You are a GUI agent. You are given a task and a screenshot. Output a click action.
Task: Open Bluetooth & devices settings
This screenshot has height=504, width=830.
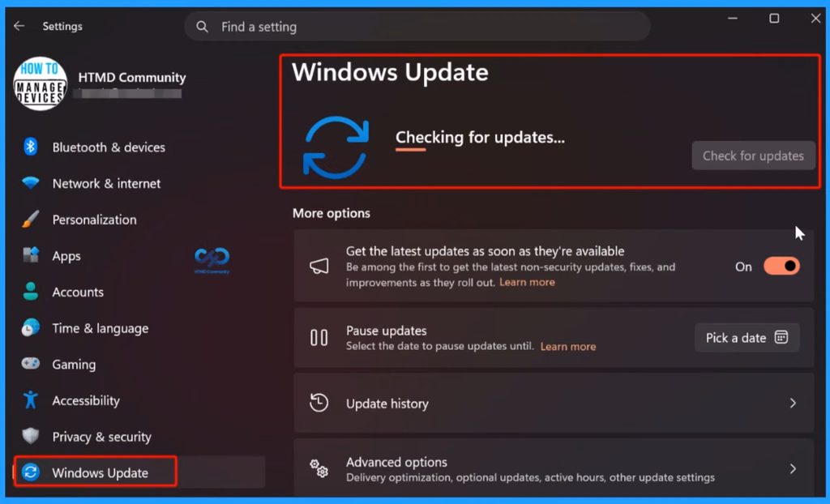[109, 147]
